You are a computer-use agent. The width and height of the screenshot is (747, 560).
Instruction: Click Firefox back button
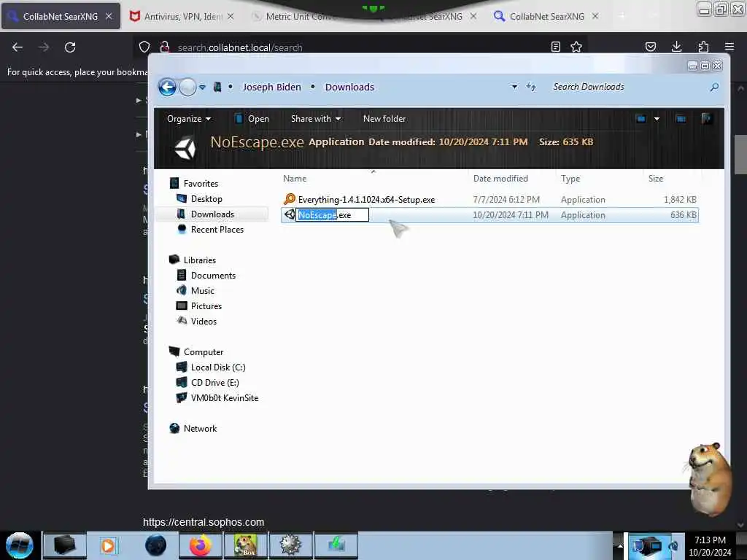[x=18, y=47]
